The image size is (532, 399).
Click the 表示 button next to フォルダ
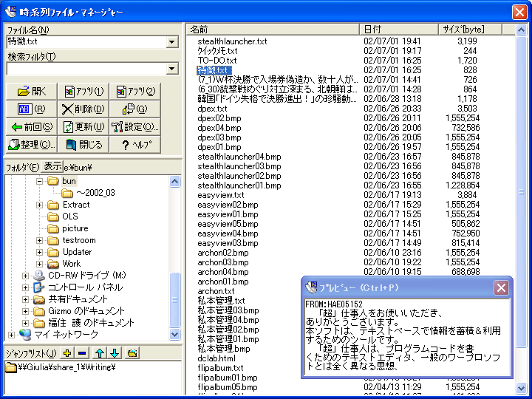pos(52,166)
